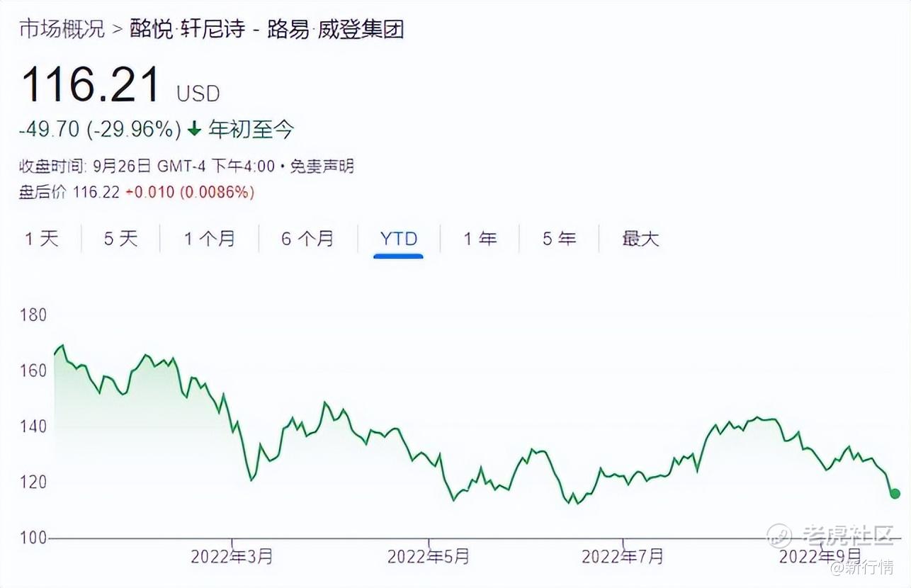Click the USD currency label
The height and width of the screenshot is (588, 911).
(198, 94)
